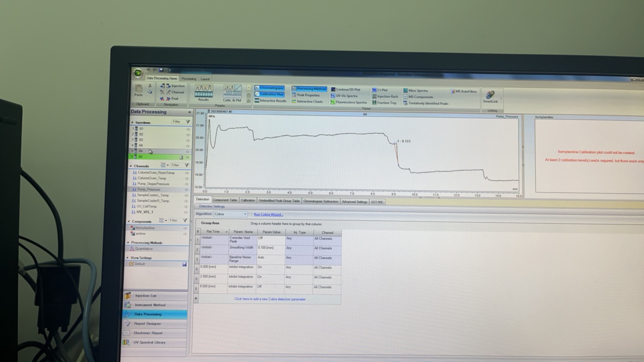
Task: Open the SST/IRC tab
Action: pyautogui.click(x=377, y=202)
